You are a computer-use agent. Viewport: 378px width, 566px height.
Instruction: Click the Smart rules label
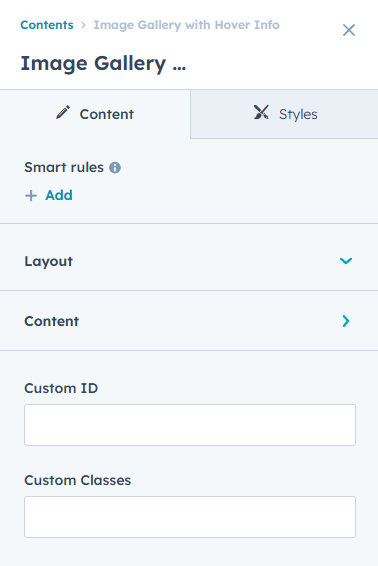point(64,167)
